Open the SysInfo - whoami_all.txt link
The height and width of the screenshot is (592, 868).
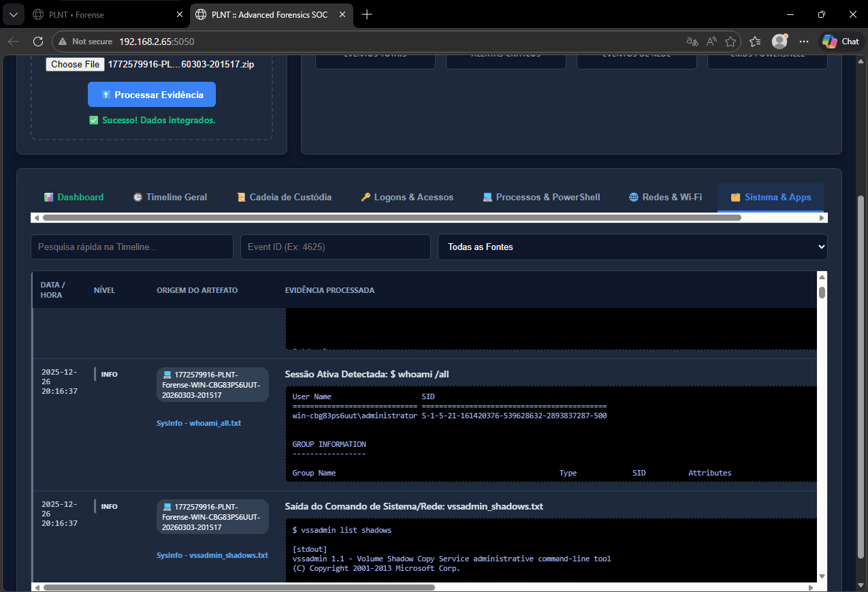point(199,423)
